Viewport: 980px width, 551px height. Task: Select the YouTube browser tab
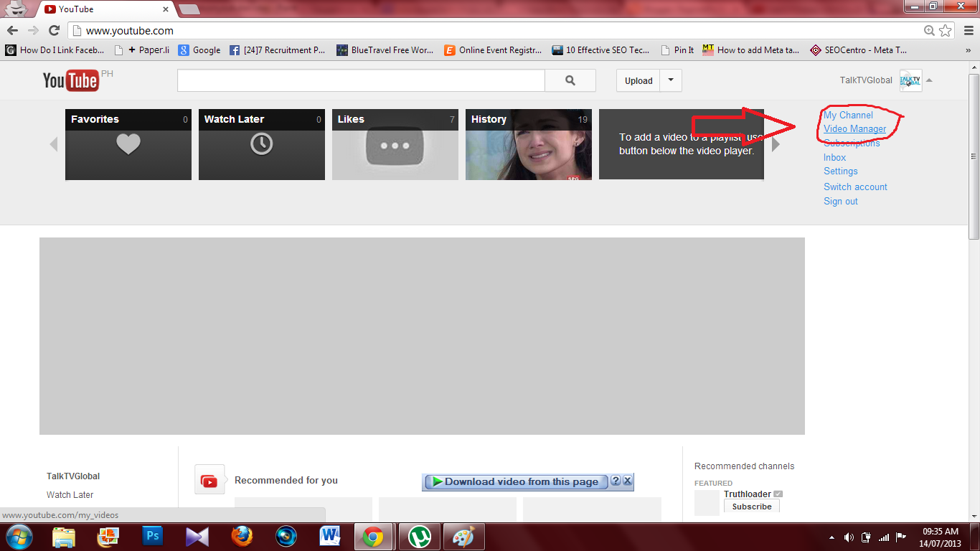pos(106,9)
